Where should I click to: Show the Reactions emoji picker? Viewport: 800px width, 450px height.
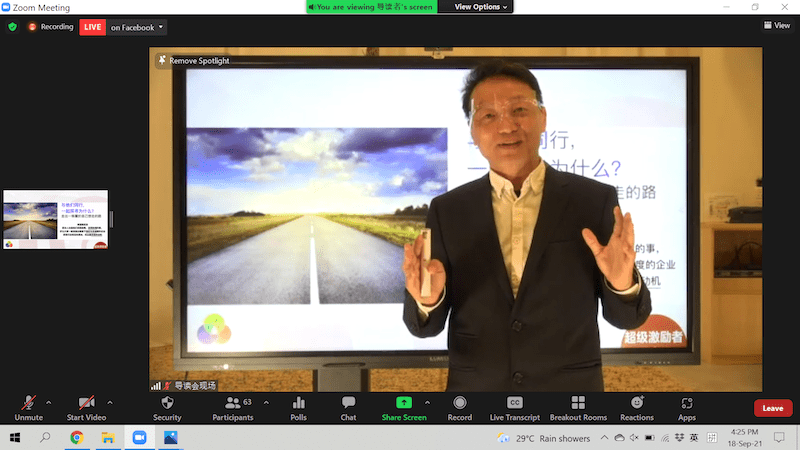(x=637, y=407)
